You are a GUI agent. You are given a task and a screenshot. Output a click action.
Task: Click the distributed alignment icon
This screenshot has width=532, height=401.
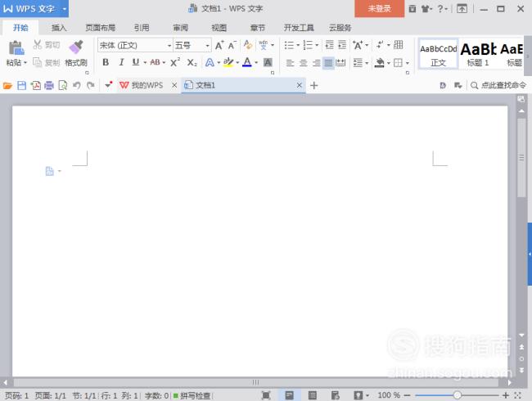340,63
